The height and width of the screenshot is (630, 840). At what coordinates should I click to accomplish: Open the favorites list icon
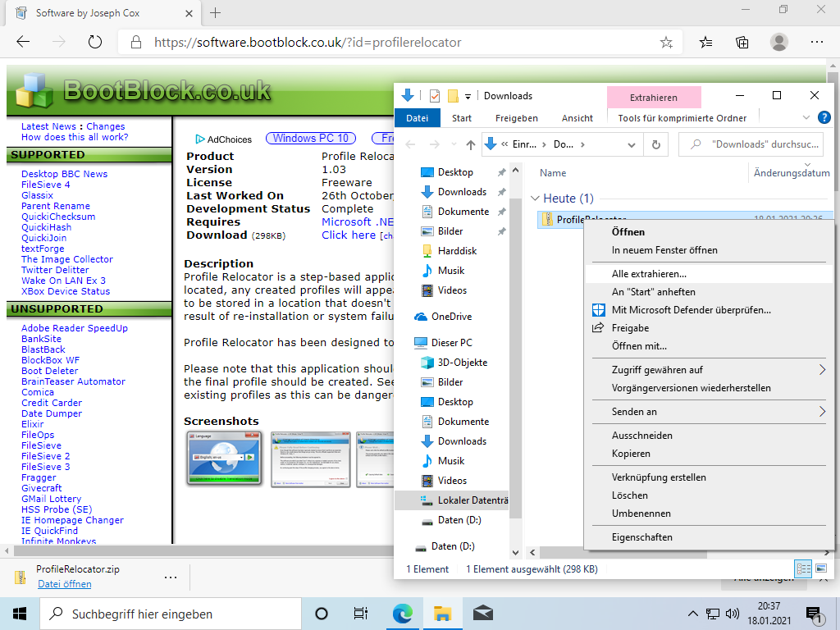(705, 42)
